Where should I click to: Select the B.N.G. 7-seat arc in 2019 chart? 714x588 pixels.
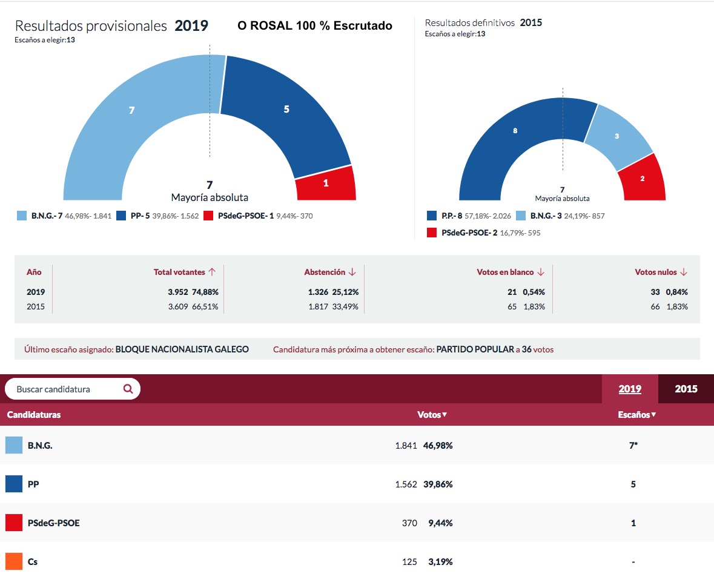click(x=131, y=110)
